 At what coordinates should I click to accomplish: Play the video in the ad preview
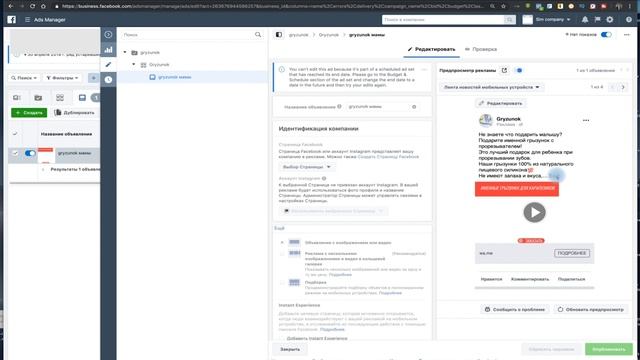click(x=534, y=212)
